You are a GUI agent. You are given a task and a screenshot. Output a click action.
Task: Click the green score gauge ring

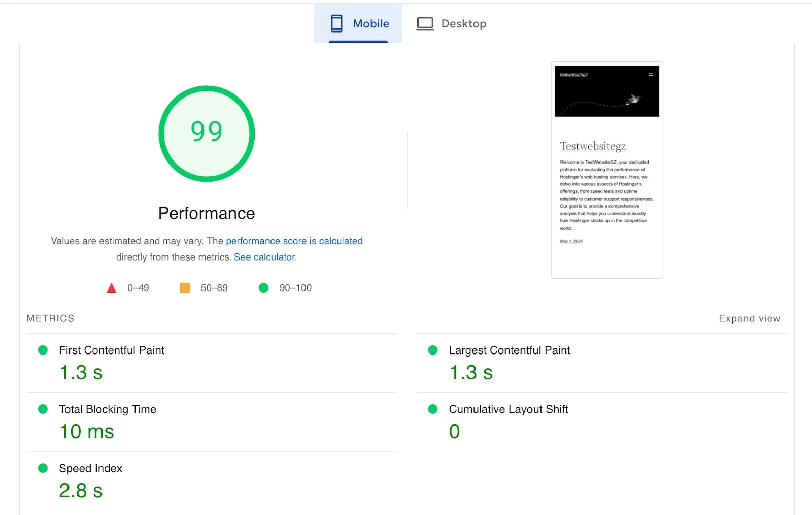pos(206,89)
